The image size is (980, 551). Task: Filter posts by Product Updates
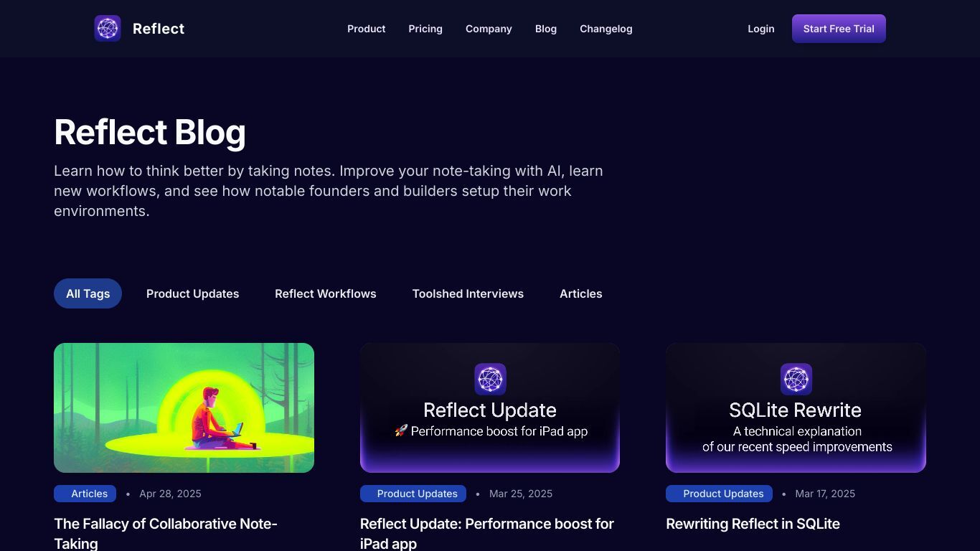193,293
